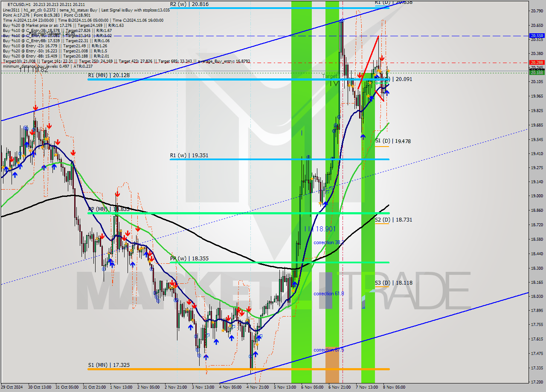546x392 pixels.
Task: Click the green 20.188 price tag
Action: (537, 72)
